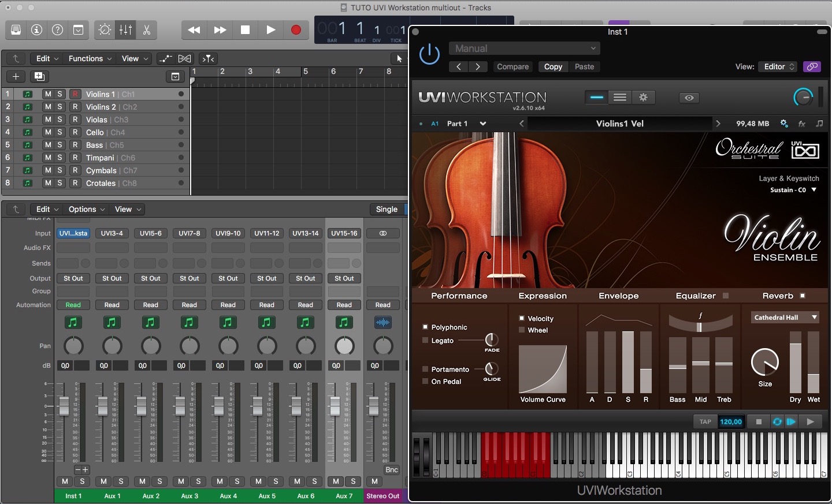Toggle the Wheel expression checkbox
Image resolution: width=832 pixels, height=504 pixels.
[522, 330]
